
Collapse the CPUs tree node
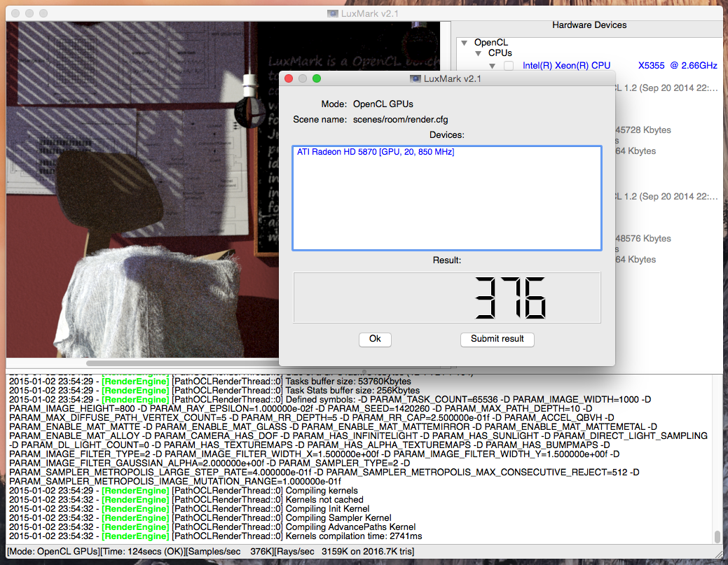[x=479, y=53]
